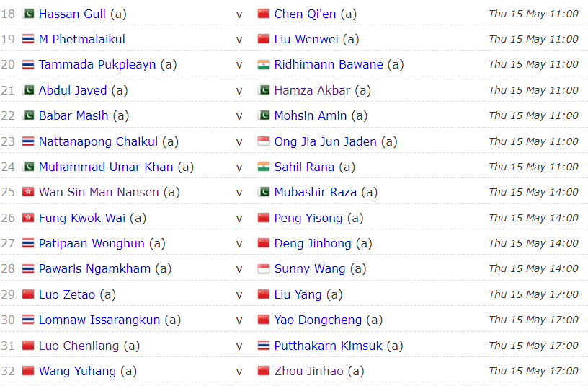Click Thailand flag next to Putthakarn Kimsuk
The width and height of the screenshot is (588, 386).
click(264, 346)
